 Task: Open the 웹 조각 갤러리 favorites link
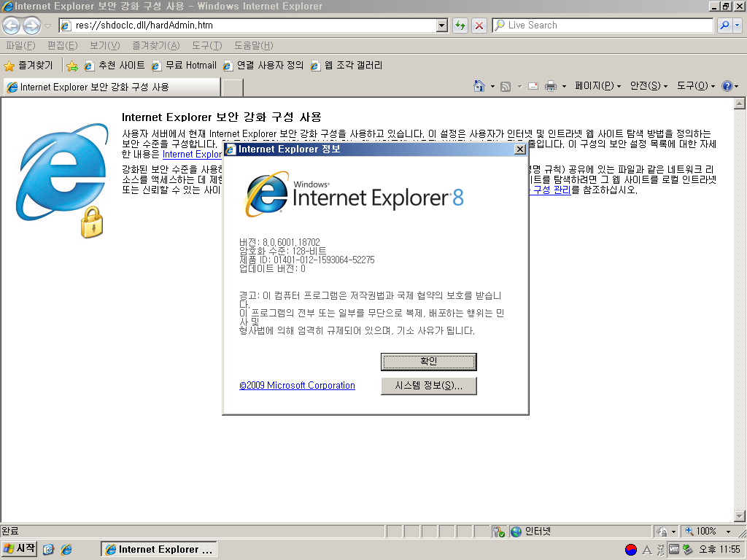click(x=347, y=66)
